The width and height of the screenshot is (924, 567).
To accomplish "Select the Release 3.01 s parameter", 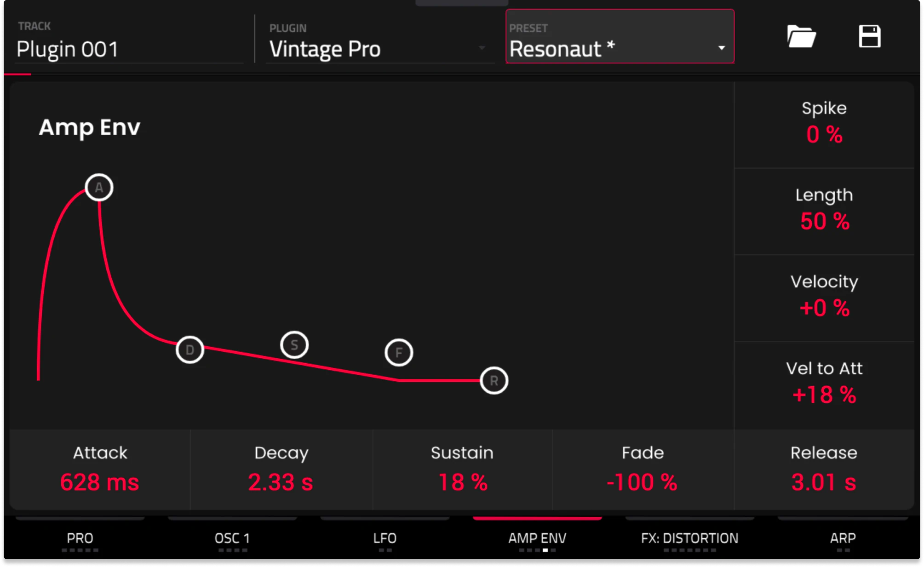I will tap(824, 469).
